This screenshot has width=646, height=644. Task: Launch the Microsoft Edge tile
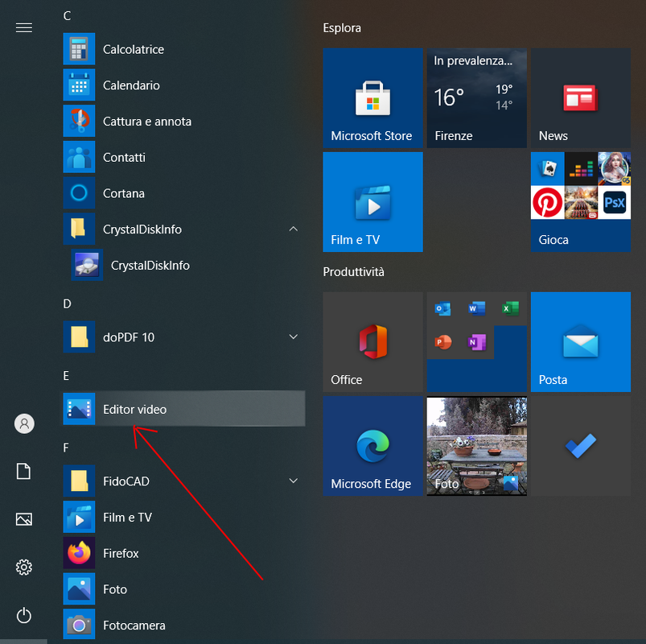tap(372, 446)
